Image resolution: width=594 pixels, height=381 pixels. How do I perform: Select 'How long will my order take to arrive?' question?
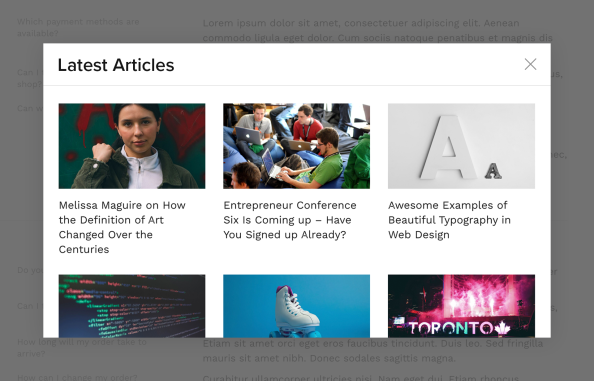[x=82, y=348]
